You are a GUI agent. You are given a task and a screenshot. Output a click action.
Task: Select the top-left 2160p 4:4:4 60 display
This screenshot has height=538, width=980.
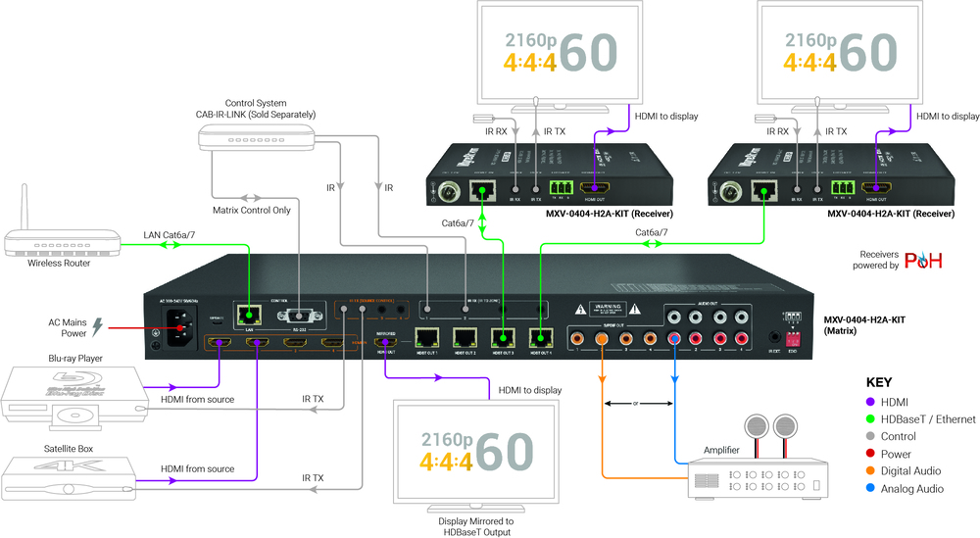tap(560, 58)
